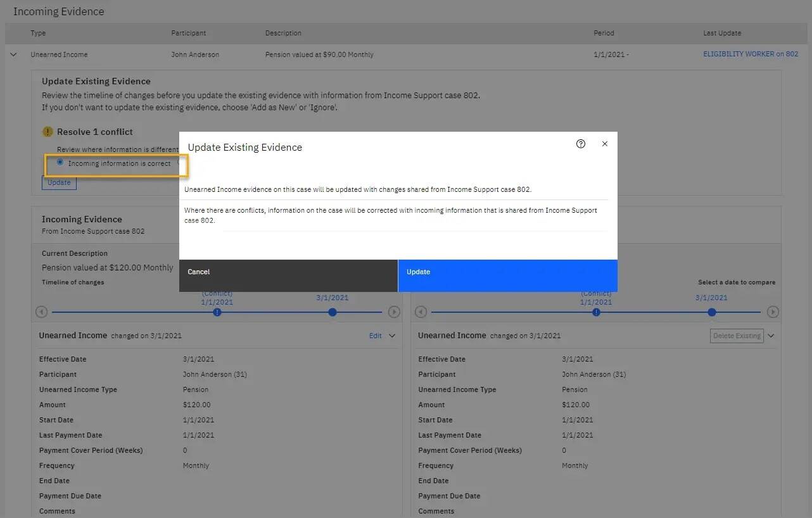
Task: Select 1/1/2021 conflict marker on left timeline
Action: point(217,312)
